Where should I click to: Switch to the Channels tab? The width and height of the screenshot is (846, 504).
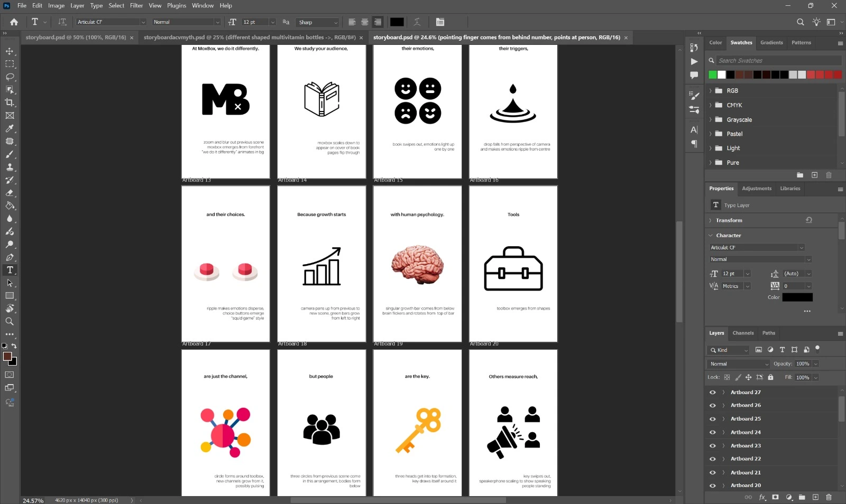743,333
